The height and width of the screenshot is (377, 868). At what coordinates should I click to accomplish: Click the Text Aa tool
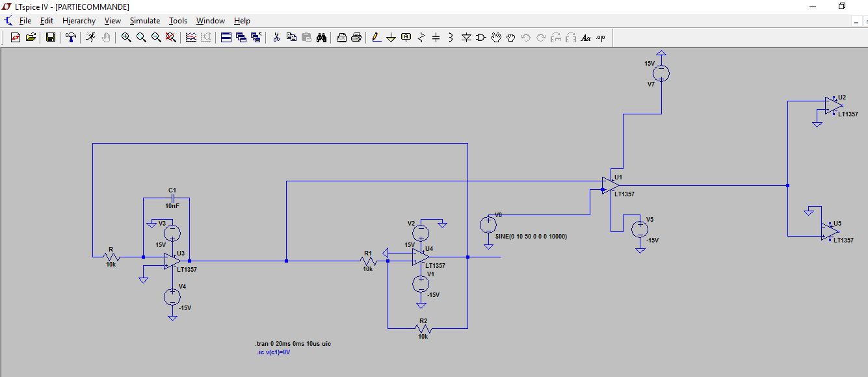(x=586, y=38)
